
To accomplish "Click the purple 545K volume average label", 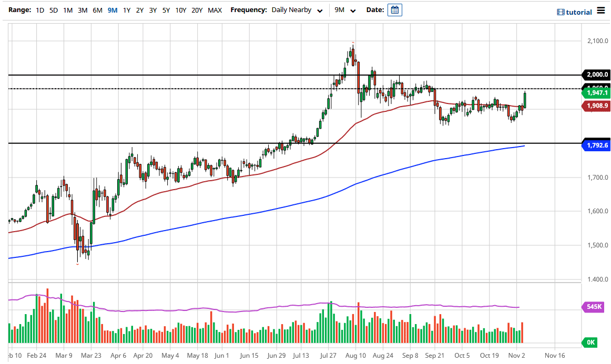I will pos(593,307).
